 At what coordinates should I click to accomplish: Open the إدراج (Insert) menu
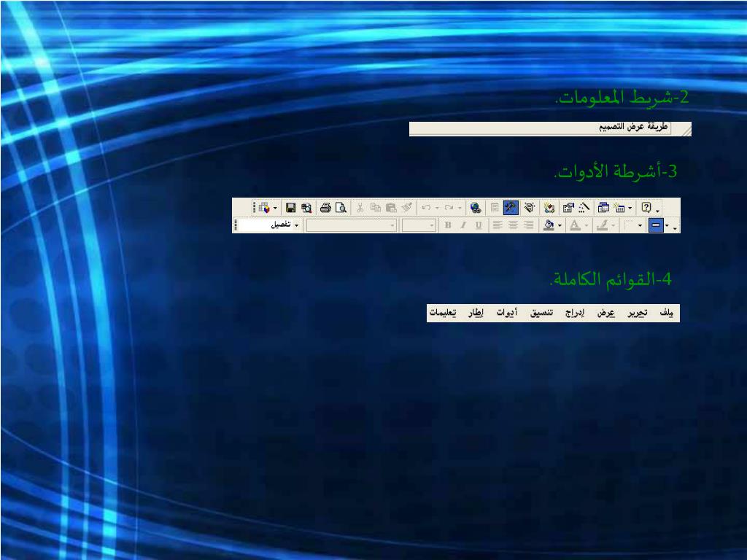tap(575, 313)
